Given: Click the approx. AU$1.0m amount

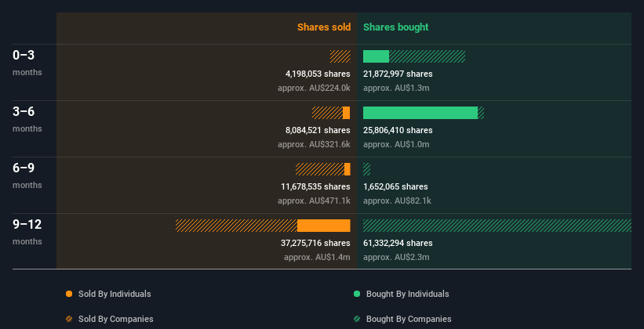Looking at the screenshot, I should [x=396, y=144].
